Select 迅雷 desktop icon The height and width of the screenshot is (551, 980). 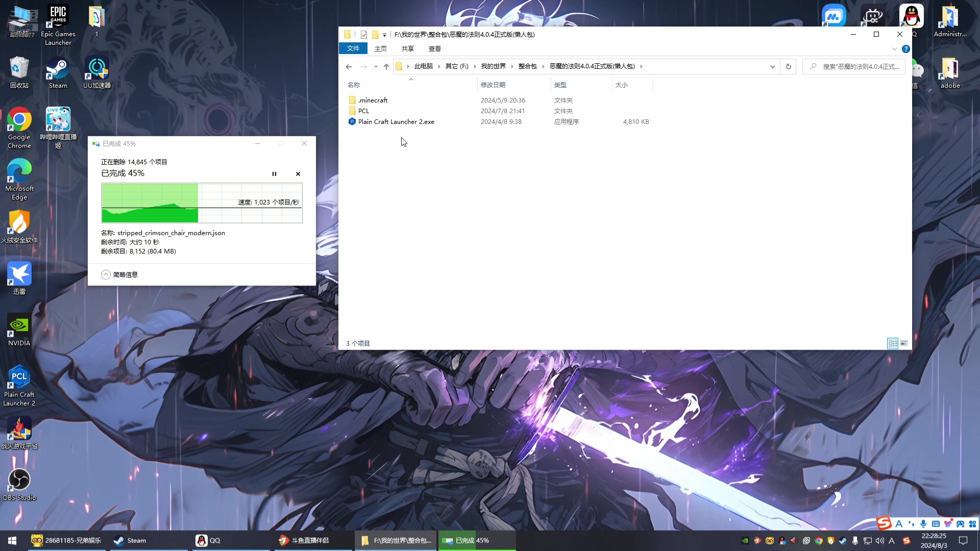pyautogui.click(x=19, y=279)
